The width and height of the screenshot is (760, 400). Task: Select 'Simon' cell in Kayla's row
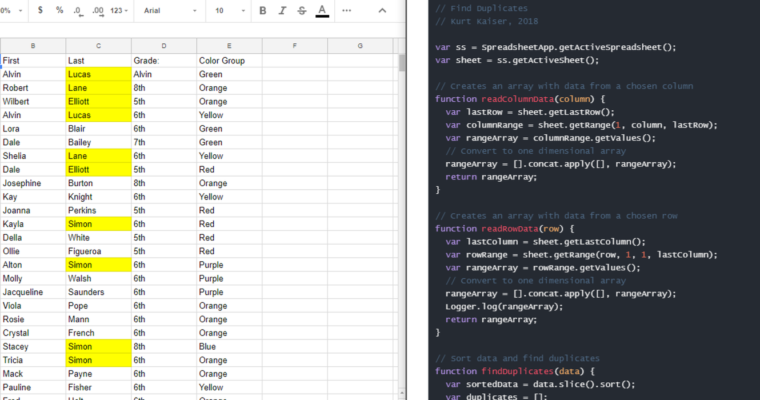coord(98,224)
